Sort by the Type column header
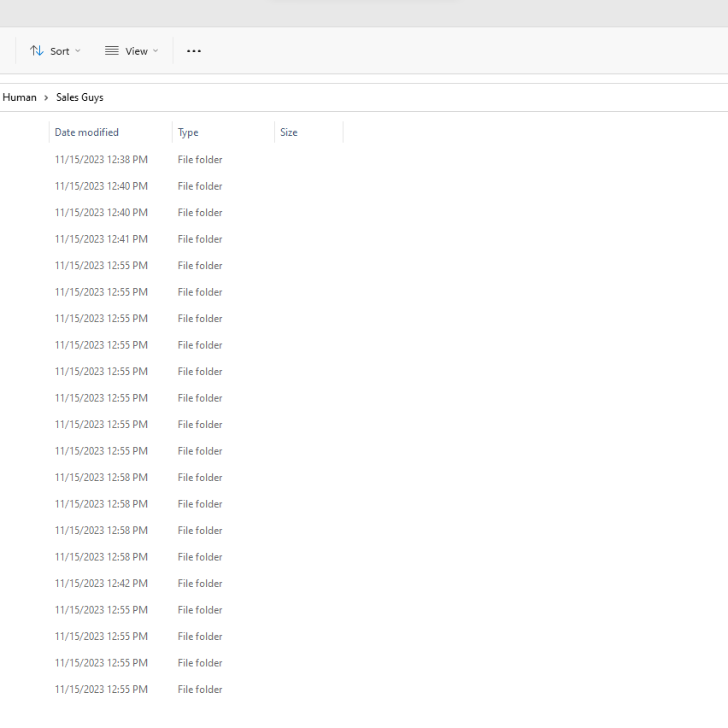Image resolution: width=728 pixels, height=728 pixels. pos(188,132)
